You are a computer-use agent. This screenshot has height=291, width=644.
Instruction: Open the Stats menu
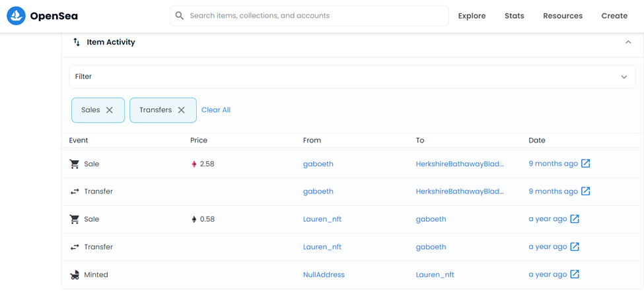click(x=514, y=16)
